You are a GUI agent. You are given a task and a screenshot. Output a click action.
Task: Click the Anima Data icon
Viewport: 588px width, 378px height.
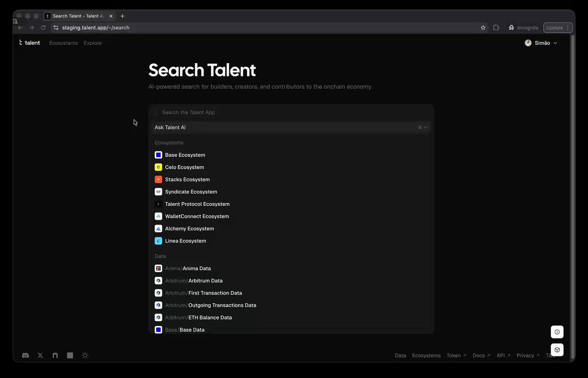coord(158,269)
